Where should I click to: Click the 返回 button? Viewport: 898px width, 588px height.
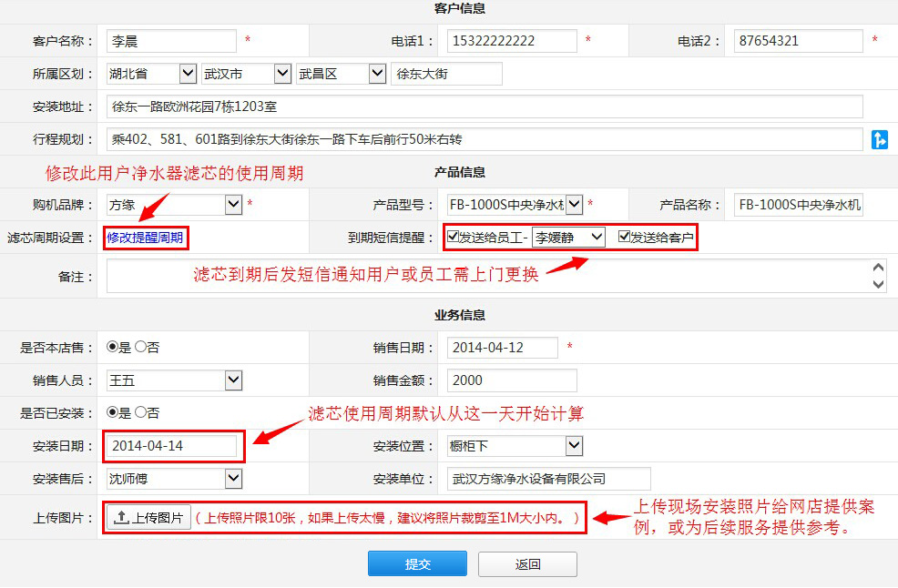click(527, 564)
